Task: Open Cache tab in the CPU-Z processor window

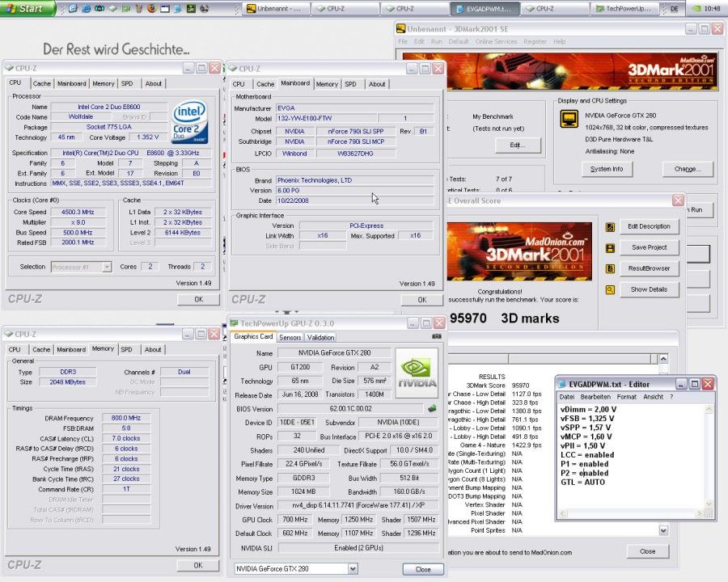Action: click(x=41, y=83)
